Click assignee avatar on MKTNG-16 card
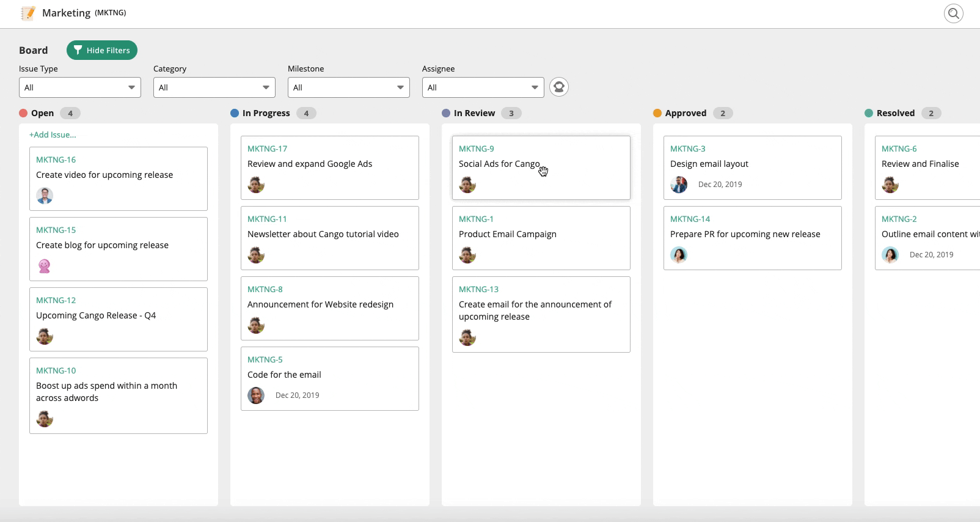This screenshot has width=980, height=522. pos(45,196)
